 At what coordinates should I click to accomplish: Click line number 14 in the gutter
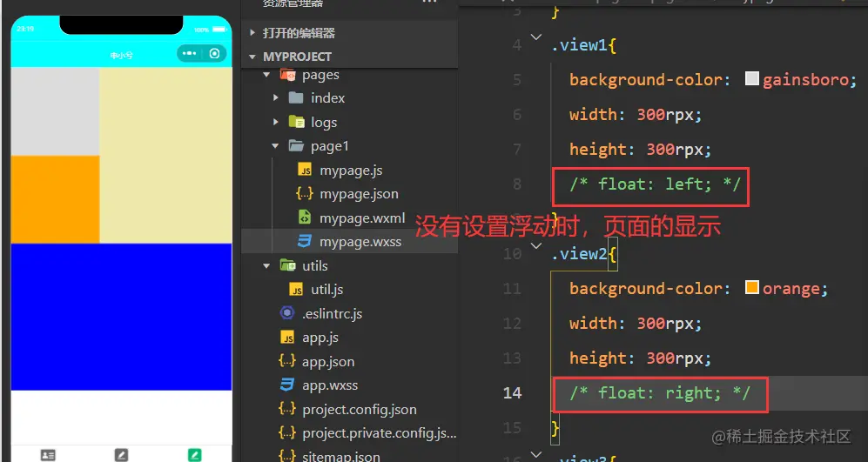[x=512, y=393]
